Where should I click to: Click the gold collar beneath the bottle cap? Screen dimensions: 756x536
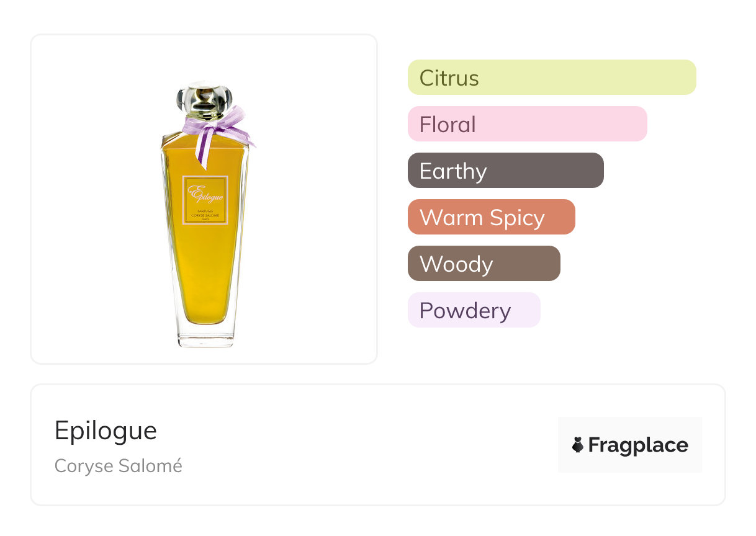tap(205, 115)
